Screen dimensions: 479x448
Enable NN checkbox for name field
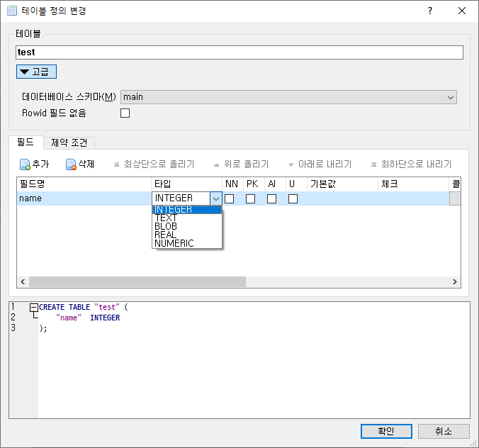click(230, 199)
